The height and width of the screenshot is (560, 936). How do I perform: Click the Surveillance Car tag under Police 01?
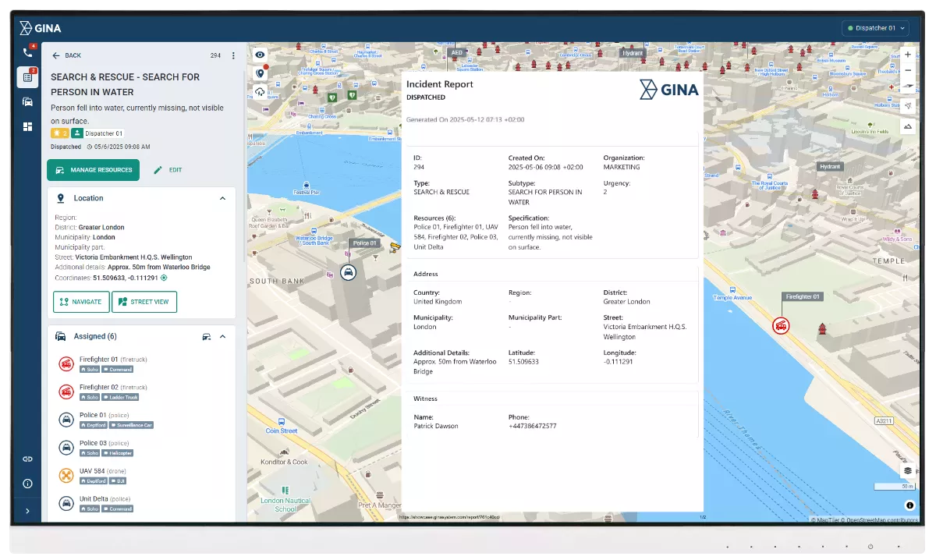(131, 425)
